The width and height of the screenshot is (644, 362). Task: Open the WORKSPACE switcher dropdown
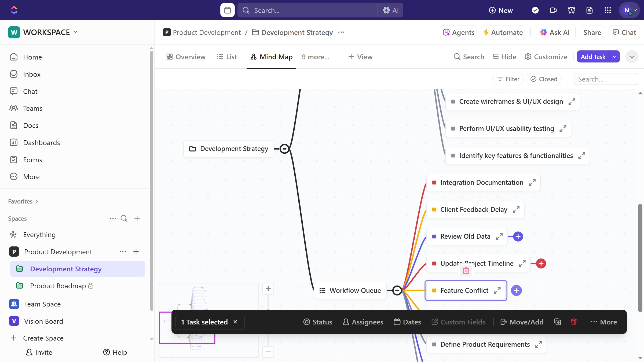(76, 32)
